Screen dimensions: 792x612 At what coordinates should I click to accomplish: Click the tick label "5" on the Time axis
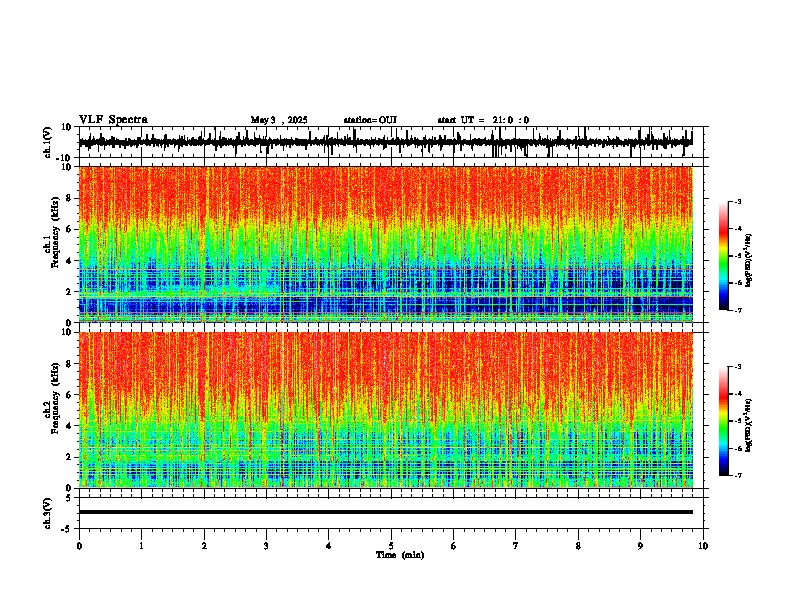tap(391, 546)
